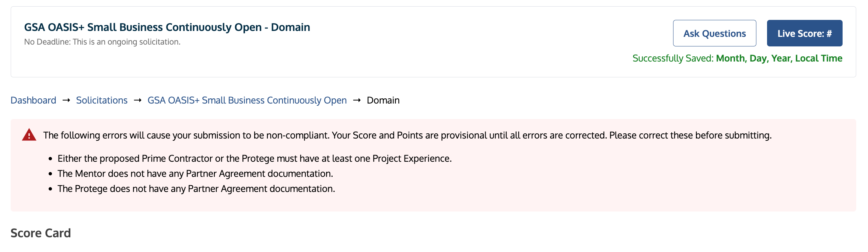This screenshot has height=252, width=868.
Task: Open the Solicitations breadcrumb link
Action: (102, 100)
